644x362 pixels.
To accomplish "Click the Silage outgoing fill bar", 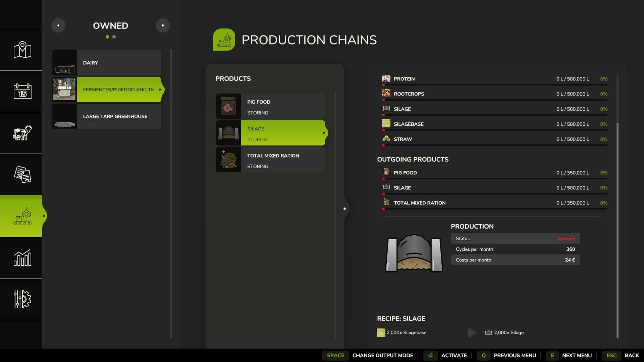I will click(x=495, y=194).
